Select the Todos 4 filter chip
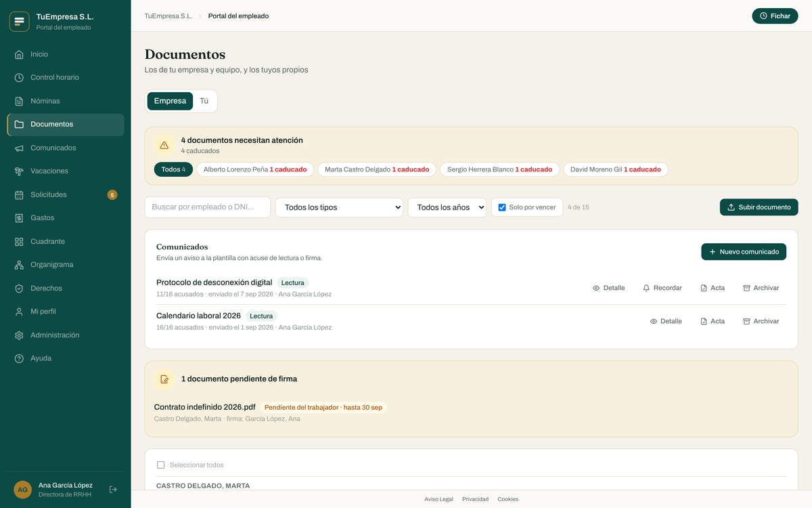Viewport: 812px width, 508px height. tap(173, 169)
